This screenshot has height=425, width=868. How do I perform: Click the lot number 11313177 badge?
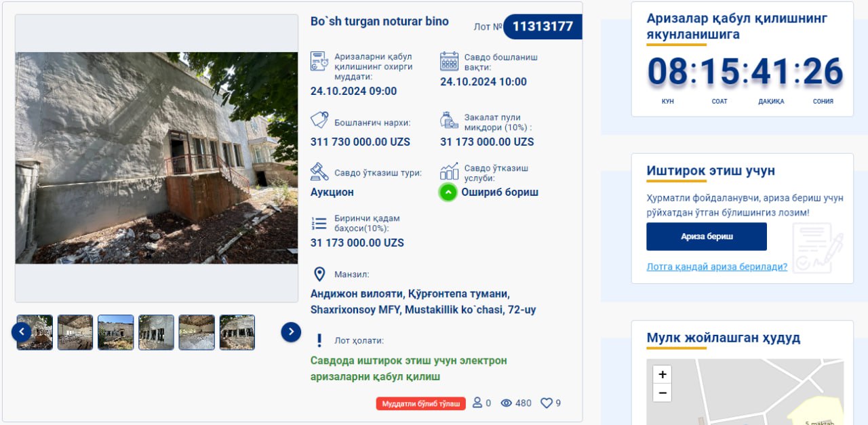tap(542, 27)
